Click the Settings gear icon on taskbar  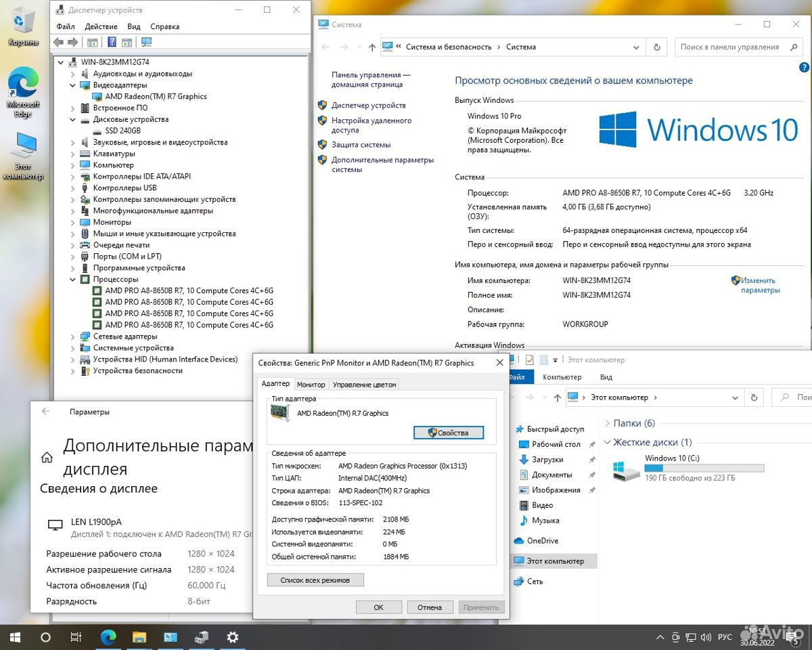tap(233, 637)
